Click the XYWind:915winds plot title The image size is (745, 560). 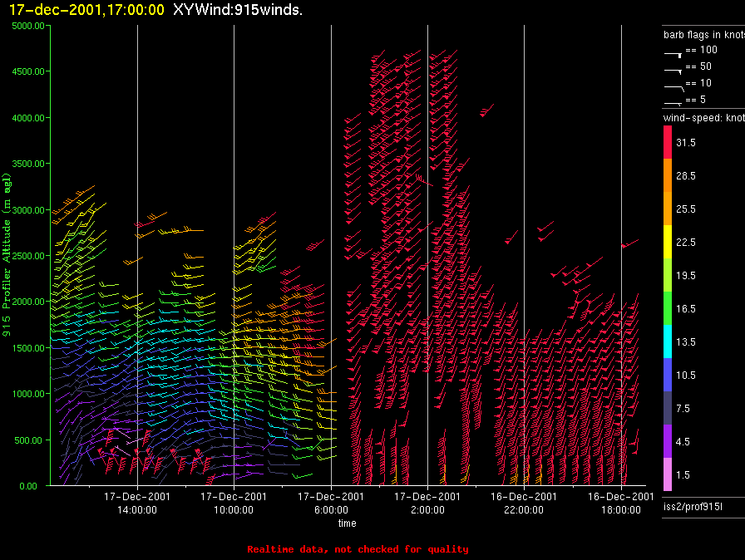tap(238, 9)
